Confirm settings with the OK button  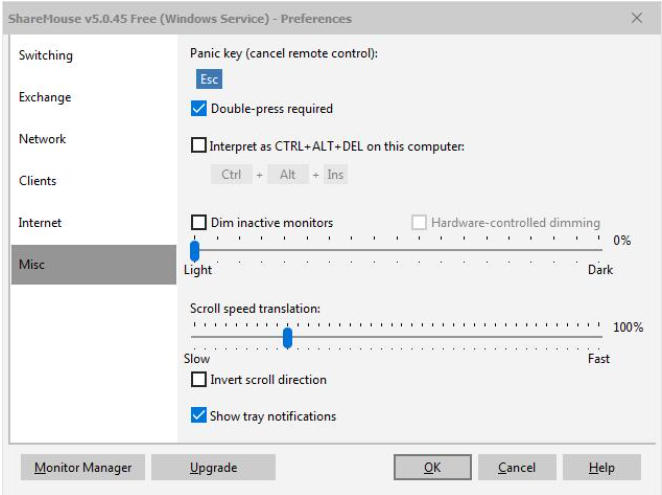pyautogui.click(x=432, y=467)
